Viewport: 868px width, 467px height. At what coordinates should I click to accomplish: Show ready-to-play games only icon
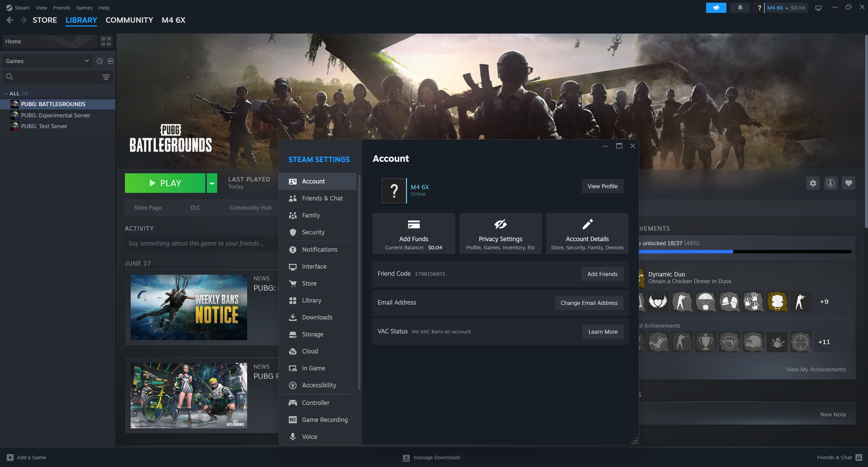(x=110, y=61)
